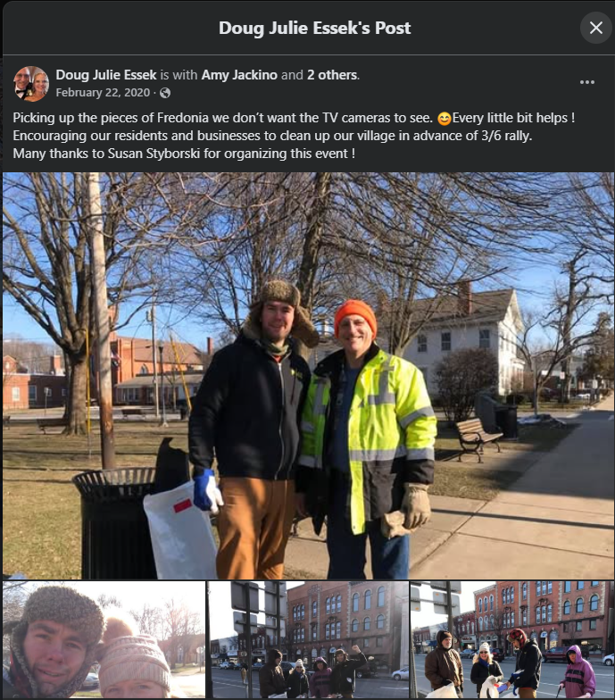Open Amy Jackino's tagged profile
The width and height of the screenshot is (615, 700).
coord(239,75)
